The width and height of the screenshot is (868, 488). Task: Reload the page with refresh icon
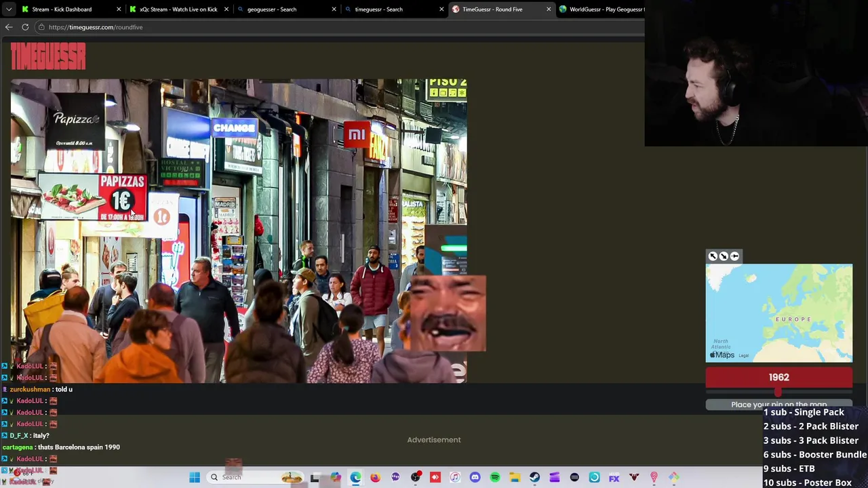tap(25, 27)
